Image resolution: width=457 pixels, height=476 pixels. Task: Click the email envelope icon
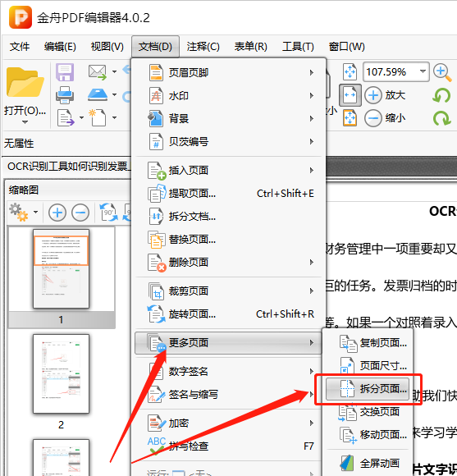(98, 72)
